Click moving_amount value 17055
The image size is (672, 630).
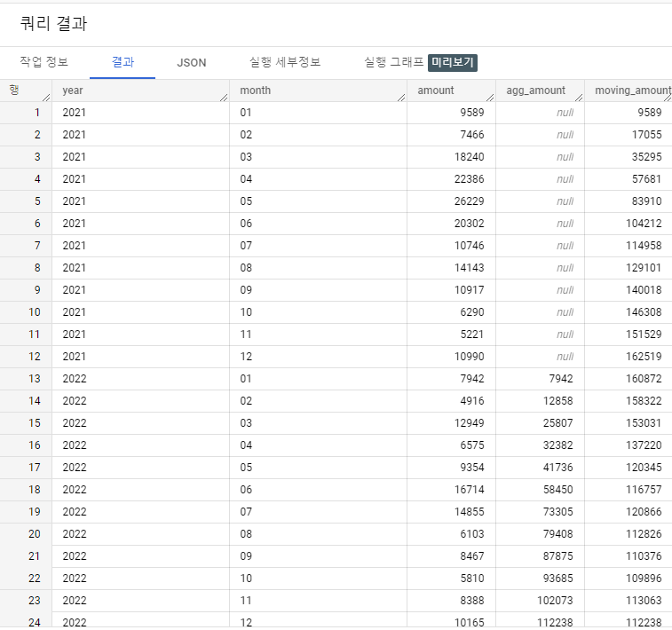tap(647, 135)
